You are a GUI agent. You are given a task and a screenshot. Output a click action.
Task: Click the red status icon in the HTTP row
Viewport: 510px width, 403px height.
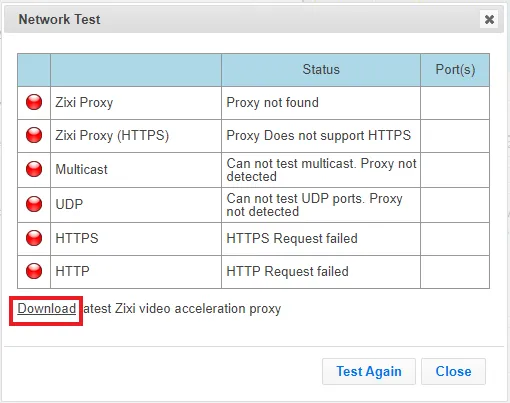tap(34, 271)
